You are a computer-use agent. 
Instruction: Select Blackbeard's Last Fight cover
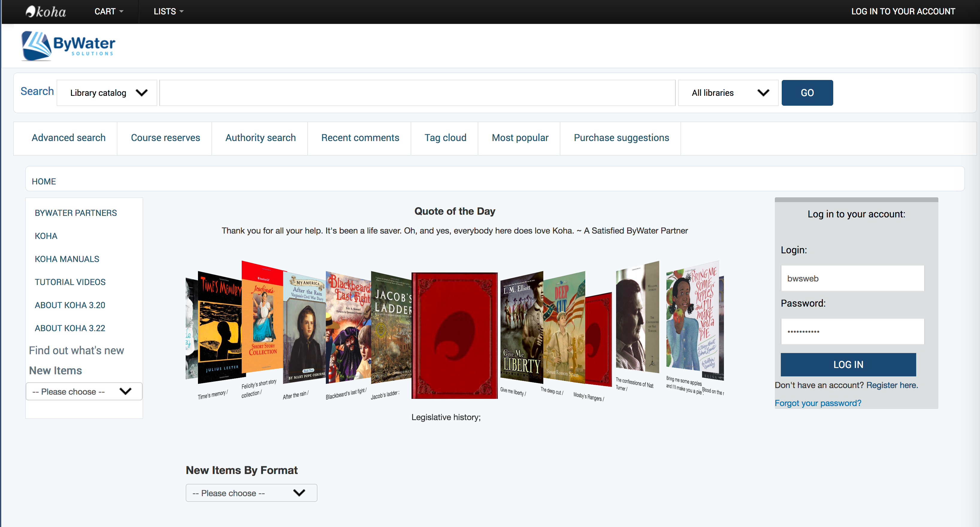pyautogui.click(x=348, y=328)
